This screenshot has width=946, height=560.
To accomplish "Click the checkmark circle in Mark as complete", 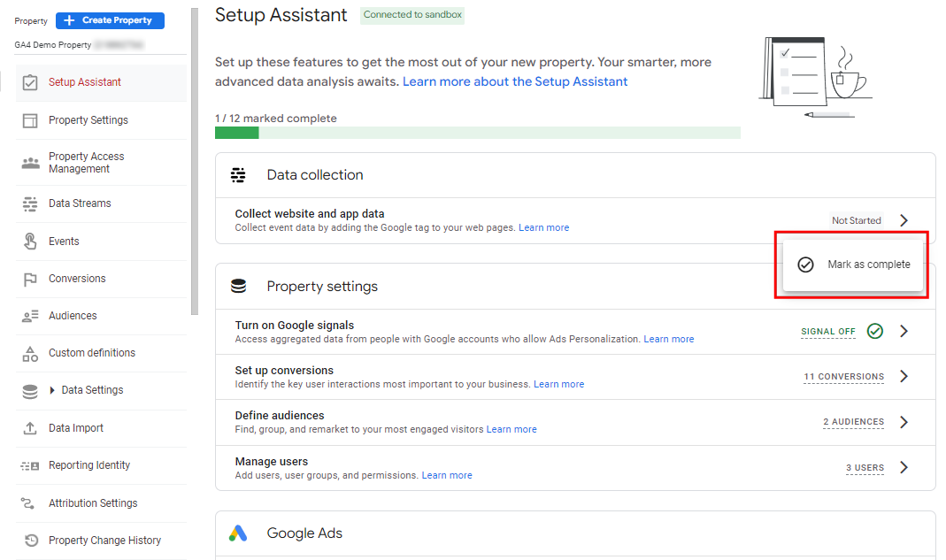I will pyautogui.click(x=805, y=265).
